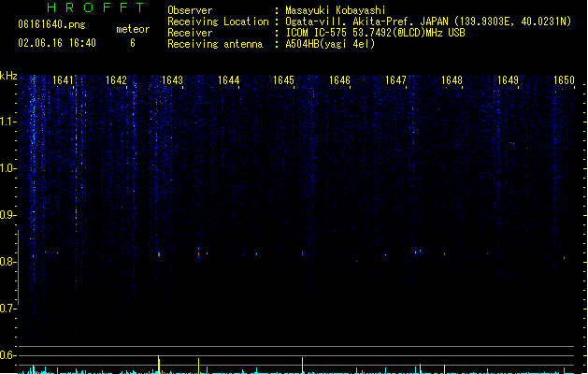Click the date stamp 02.06.16 16:40
588x374 pixels.
pyautogui.click(x=57, y=43)
